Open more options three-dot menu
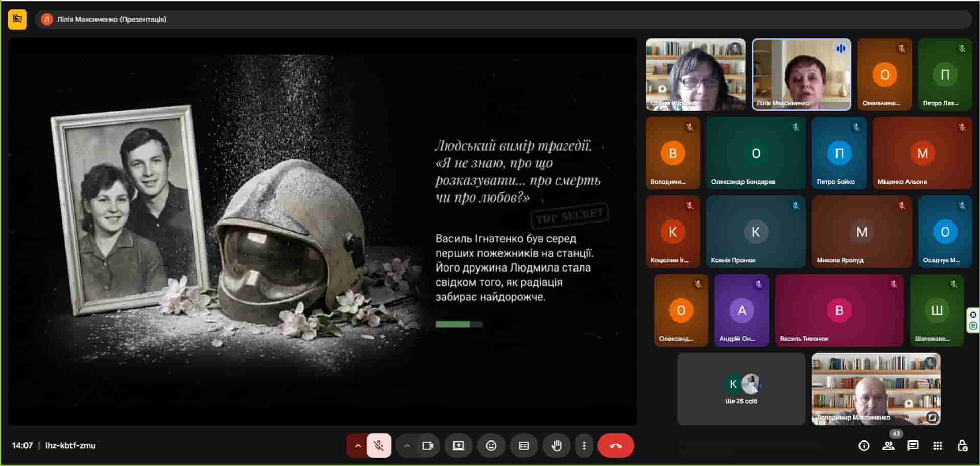Image resolution: width=980 pixels, height=466 pixels. click(584, 446)
